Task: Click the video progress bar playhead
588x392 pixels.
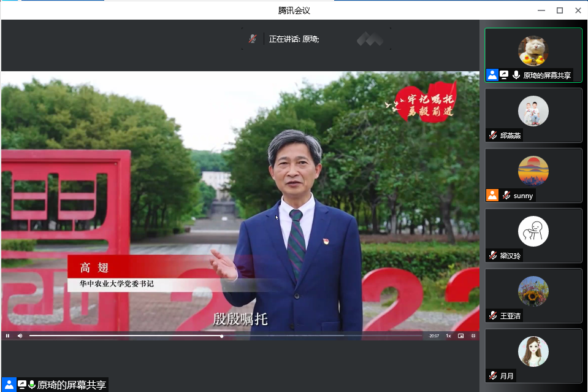Action: [x=221, y=336]
